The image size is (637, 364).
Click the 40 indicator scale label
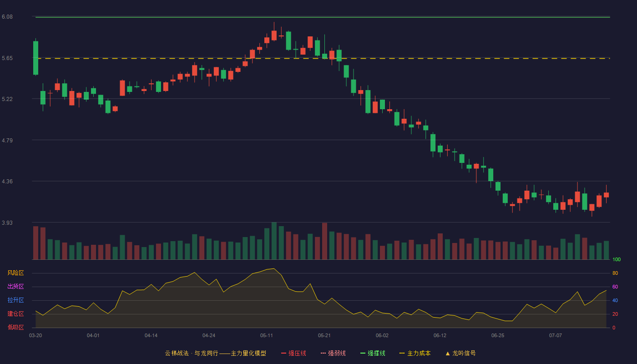point(615,301)
